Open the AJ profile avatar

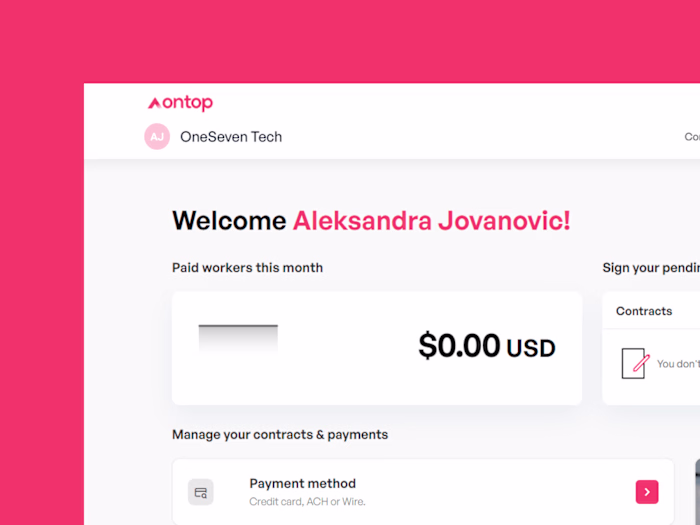pyautogui.click(x=157, y=137)
